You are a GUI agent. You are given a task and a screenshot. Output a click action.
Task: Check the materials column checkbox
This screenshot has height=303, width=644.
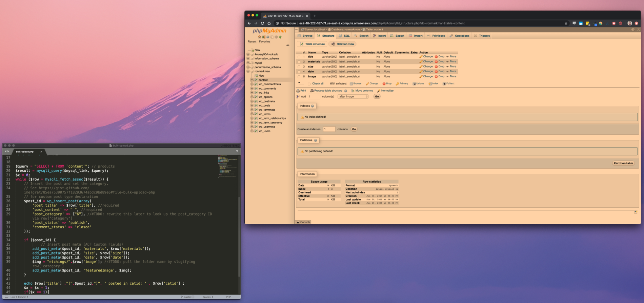pyautogui.click(x=299, y=62)
